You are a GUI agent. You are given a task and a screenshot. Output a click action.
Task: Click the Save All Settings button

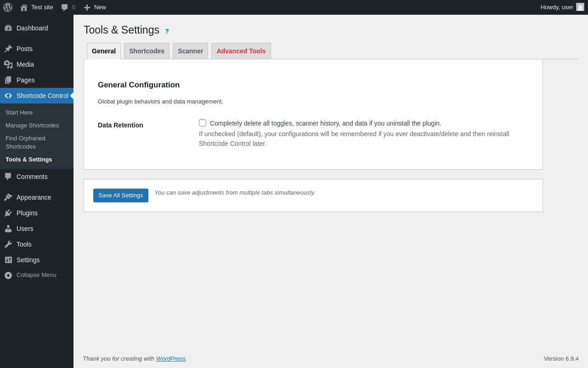tap(121, 195)
